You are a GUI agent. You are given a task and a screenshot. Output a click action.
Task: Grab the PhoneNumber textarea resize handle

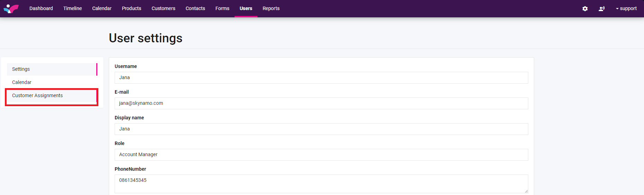(526, 191)
